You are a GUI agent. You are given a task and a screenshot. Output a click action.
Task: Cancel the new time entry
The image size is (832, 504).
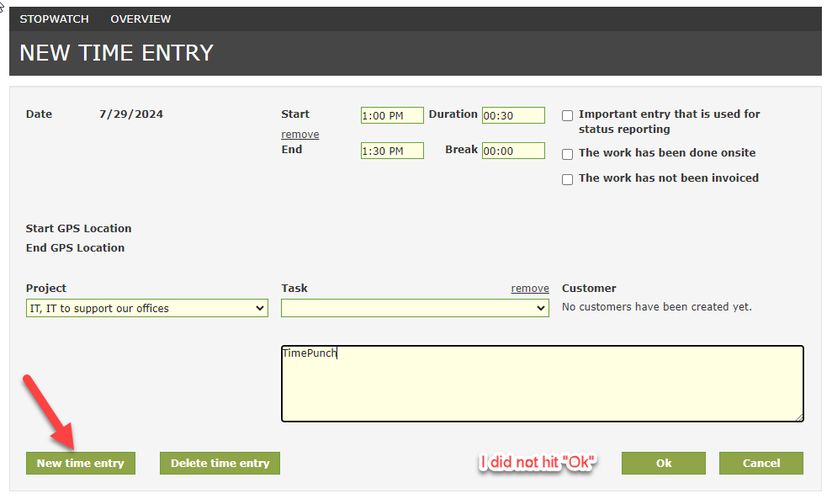pyautogui.click(x=760, y=463)
